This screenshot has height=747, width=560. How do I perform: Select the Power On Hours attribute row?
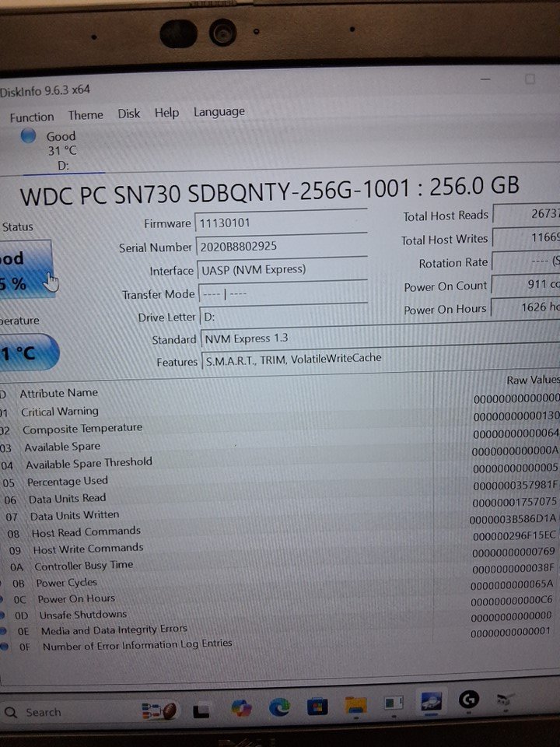pos(76,598)
